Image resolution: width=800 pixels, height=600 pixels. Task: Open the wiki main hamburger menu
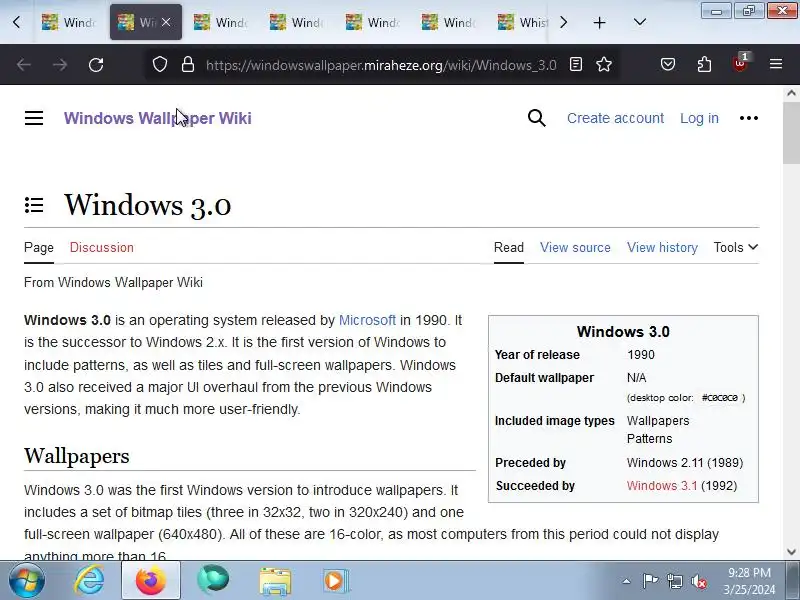pos(34,118)
